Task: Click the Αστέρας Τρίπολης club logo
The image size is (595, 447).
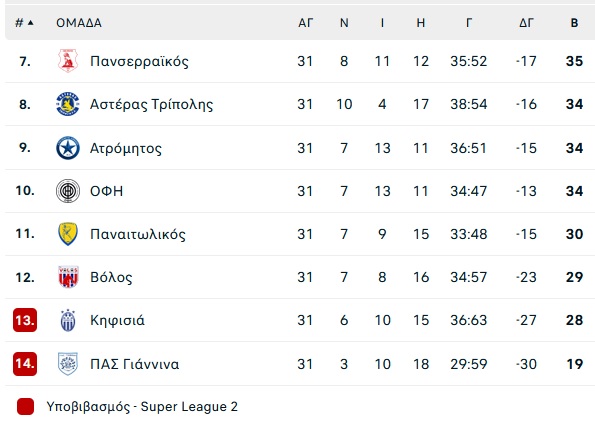Action: [68, 104]
